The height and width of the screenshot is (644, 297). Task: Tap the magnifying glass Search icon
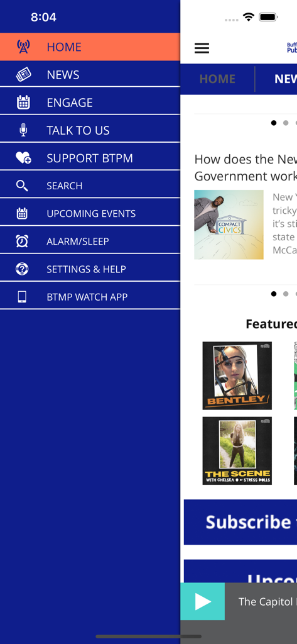coord(22,186)
